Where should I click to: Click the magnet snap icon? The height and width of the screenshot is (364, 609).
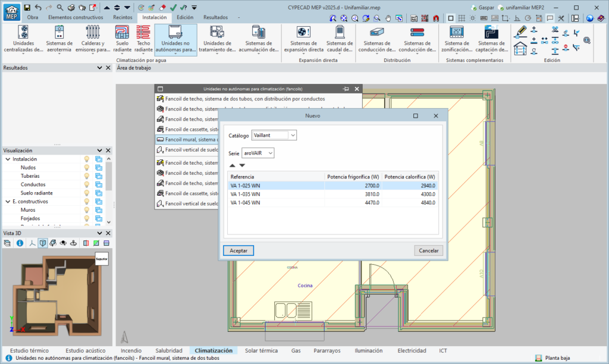pos(435,18)
